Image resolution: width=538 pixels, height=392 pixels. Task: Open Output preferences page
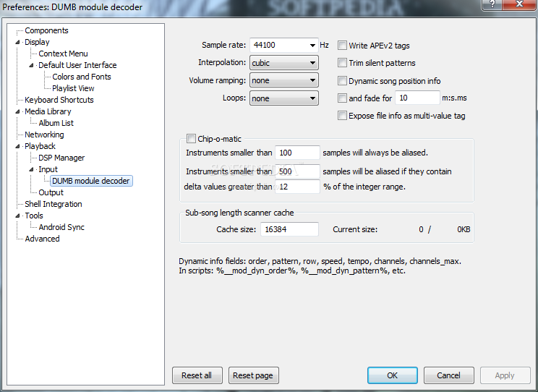51,192
